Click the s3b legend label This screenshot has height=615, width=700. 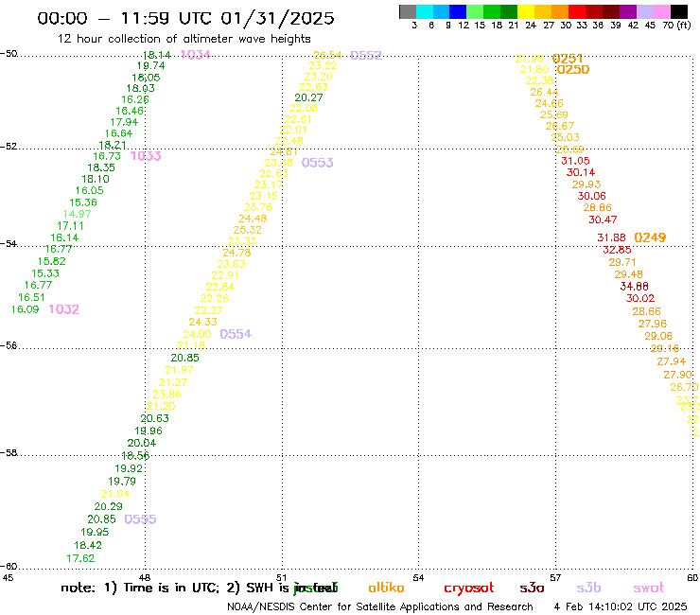point(588,588)
